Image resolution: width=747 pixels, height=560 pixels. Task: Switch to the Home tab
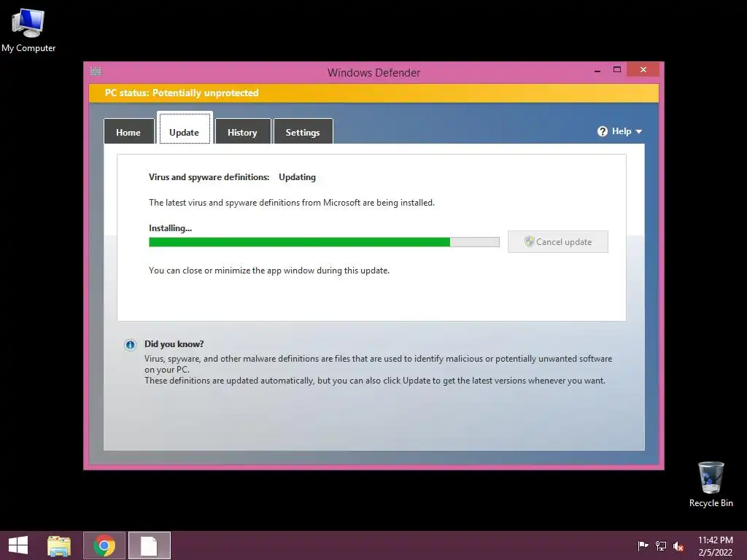point(128,131)
